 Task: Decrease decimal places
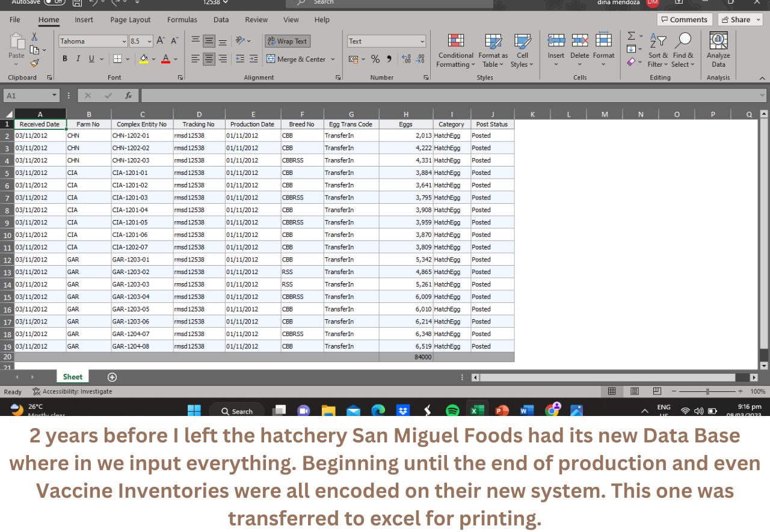tap(420, 59)
